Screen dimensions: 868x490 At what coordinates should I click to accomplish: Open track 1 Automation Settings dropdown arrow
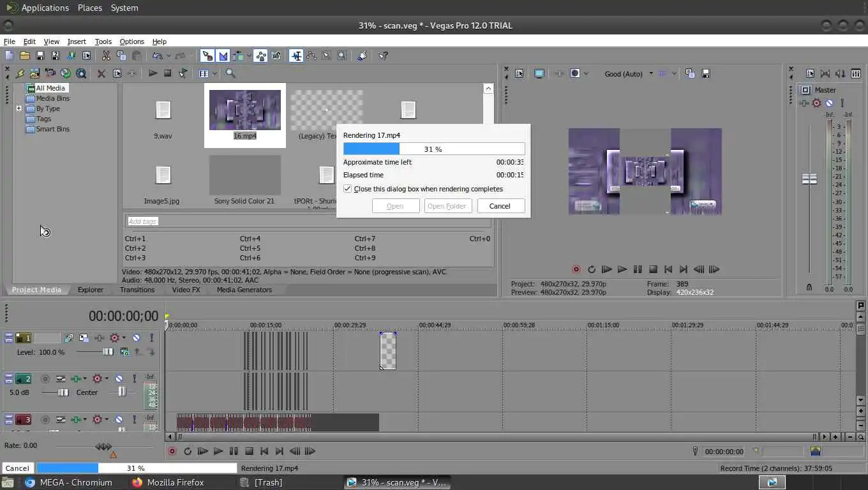coord(124,338)
